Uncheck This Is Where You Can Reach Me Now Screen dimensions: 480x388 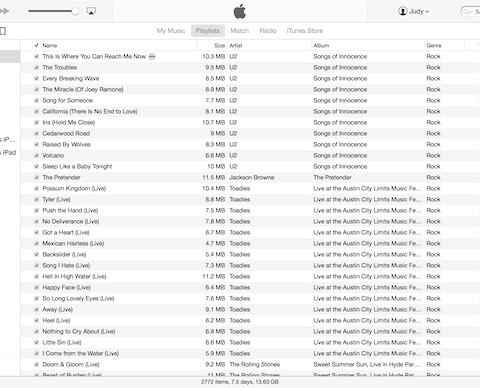37,57
